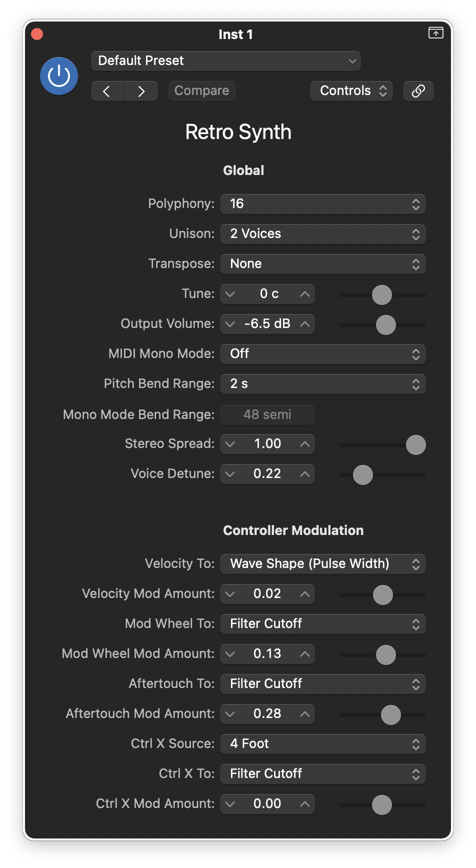This screenshot has width=476, height=868.
Task: Open the Unison 2 Voices dropdown
Action: point(323,234)
